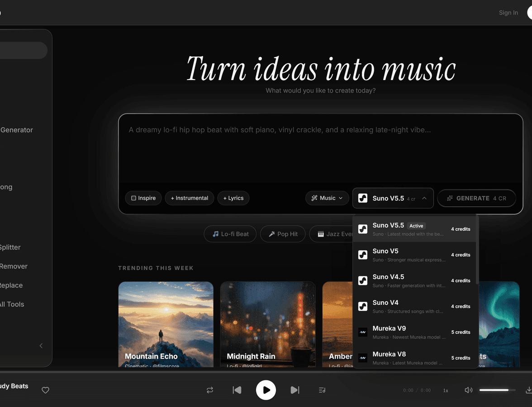532x407 pixels.
Task: Choose Suno V4.5 from model list
Action: point(414,281)
